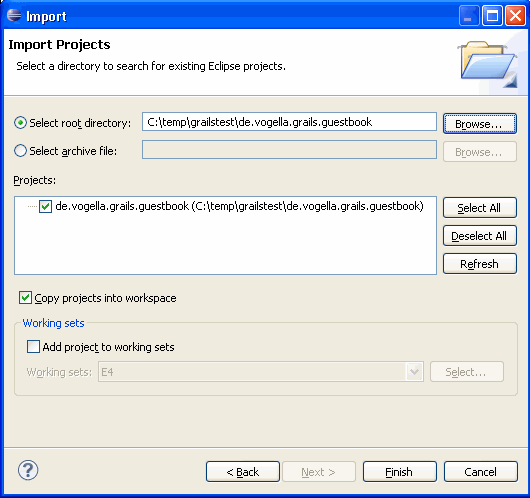The width and height of the screenshot is (530, 498).
Task: Enable Add project to working sets
Action: pos(33,347)
